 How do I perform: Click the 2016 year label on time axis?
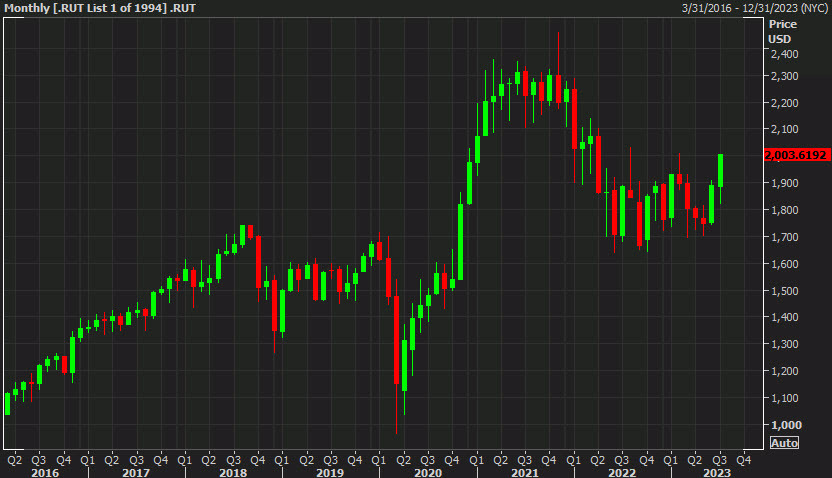click(45, 472)
